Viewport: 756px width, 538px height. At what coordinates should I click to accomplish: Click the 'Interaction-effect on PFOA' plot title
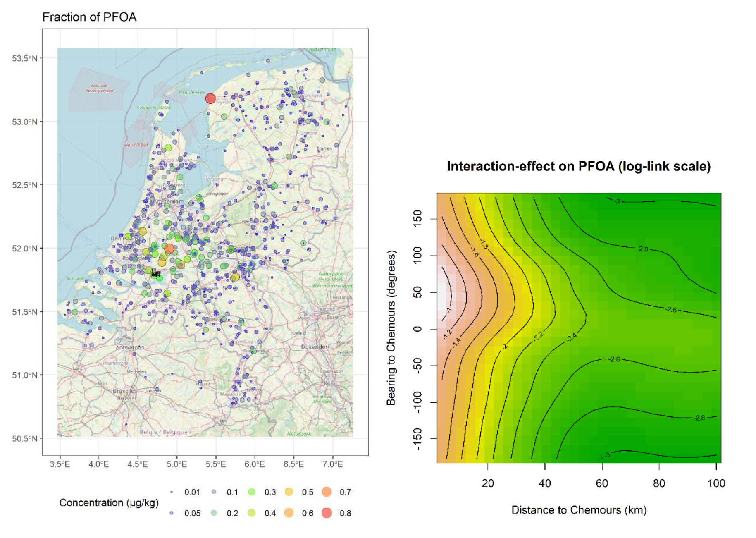[579, 166]
